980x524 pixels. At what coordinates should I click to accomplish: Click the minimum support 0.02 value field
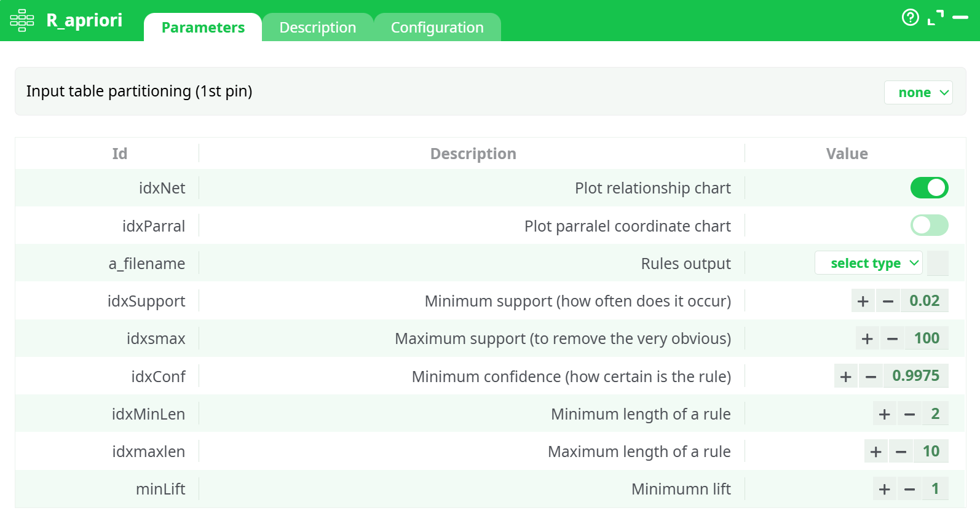[x=924, y=301]
